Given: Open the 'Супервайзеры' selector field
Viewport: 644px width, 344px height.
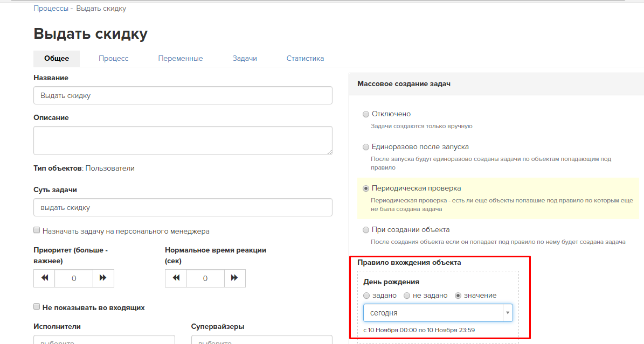Looking at the screenshot, I should 261,340.
